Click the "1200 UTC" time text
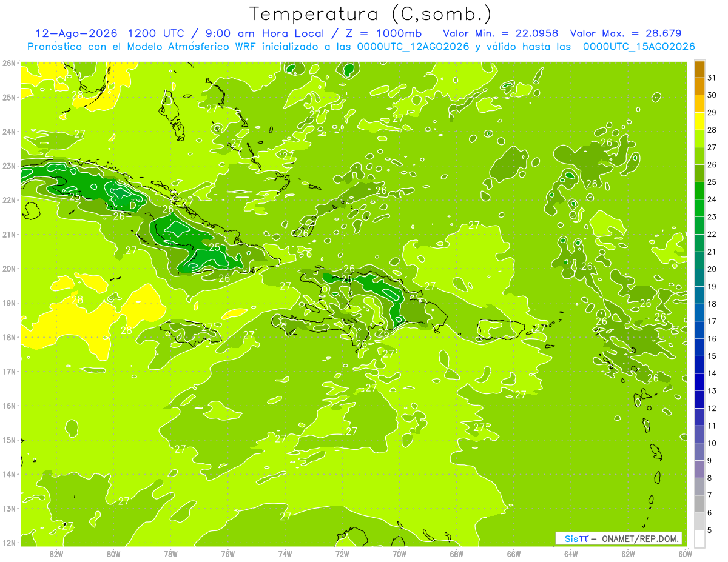Viewport: 728px width, 562px height. 157,33
